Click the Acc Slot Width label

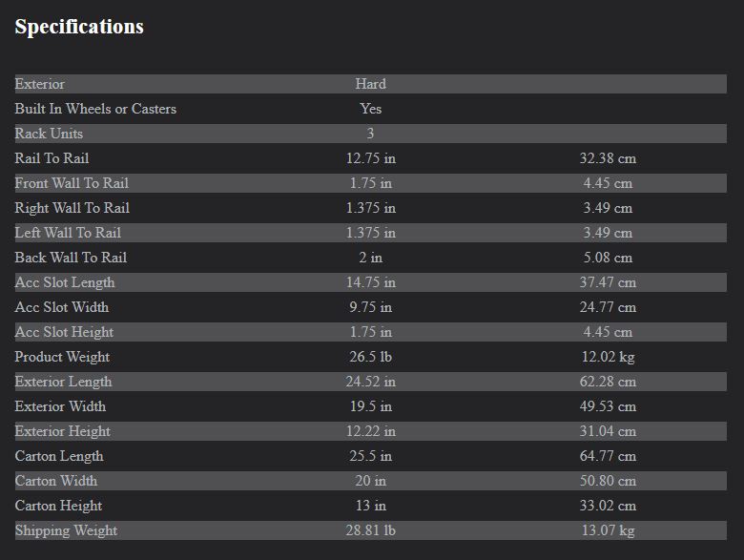pyautogui.click(x=62, y=307)
